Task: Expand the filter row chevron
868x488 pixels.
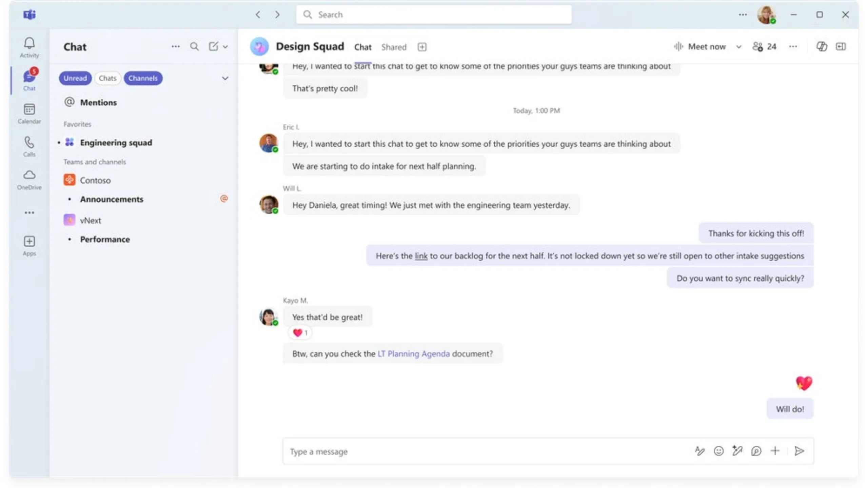Action: pyautogui.click(x=225, y=78)
